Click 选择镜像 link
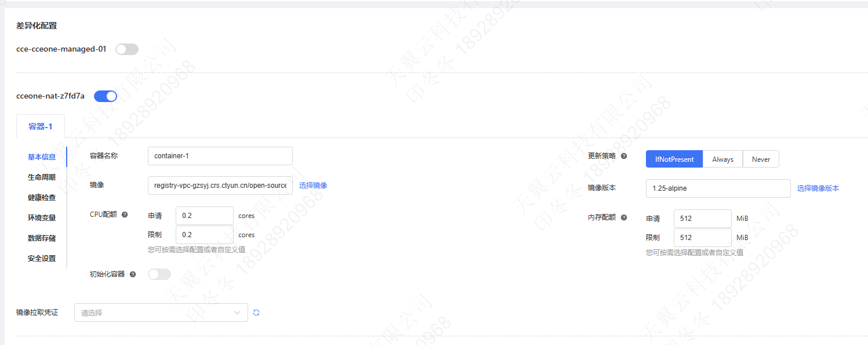 point(313,186)
